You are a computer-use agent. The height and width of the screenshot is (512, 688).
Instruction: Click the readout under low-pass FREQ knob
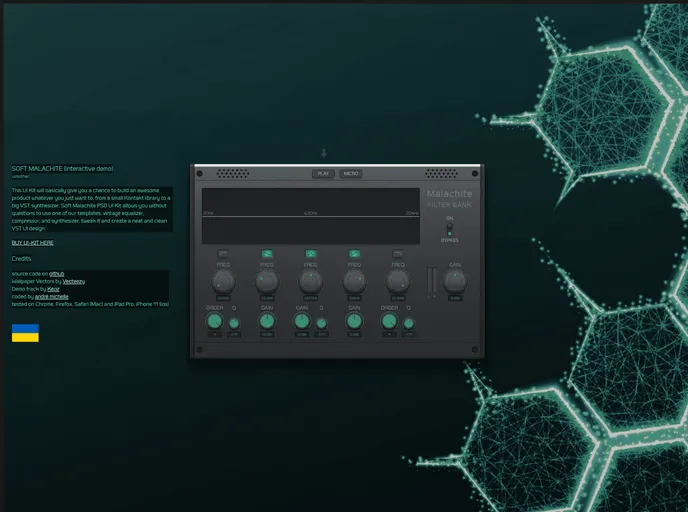[398, 298]
